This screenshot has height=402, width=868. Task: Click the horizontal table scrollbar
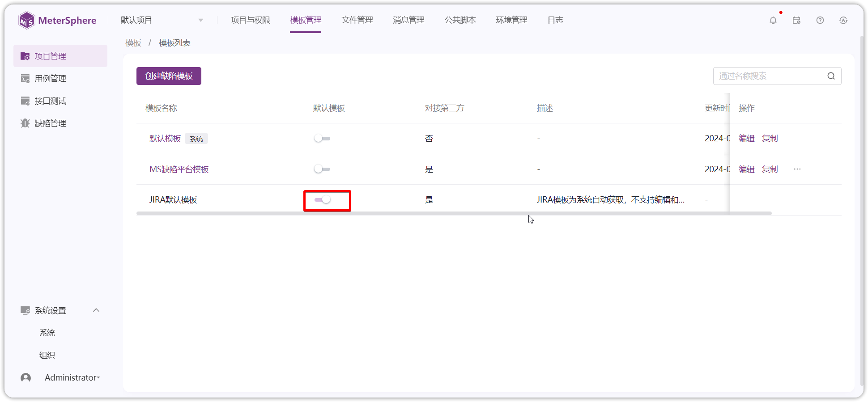pyautogui.click(x=454, y=213)
